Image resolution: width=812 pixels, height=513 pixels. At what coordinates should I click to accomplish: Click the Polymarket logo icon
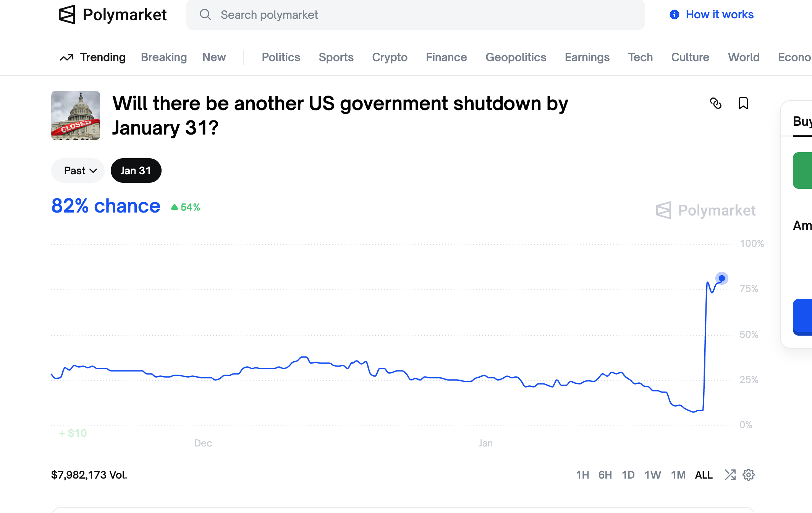[66, 15]
